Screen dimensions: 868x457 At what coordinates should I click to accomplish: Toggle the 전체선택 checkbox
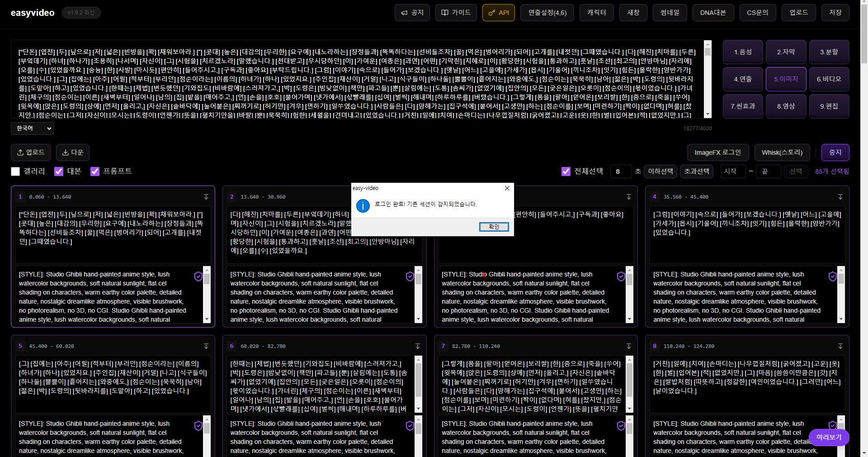(566, 171)
